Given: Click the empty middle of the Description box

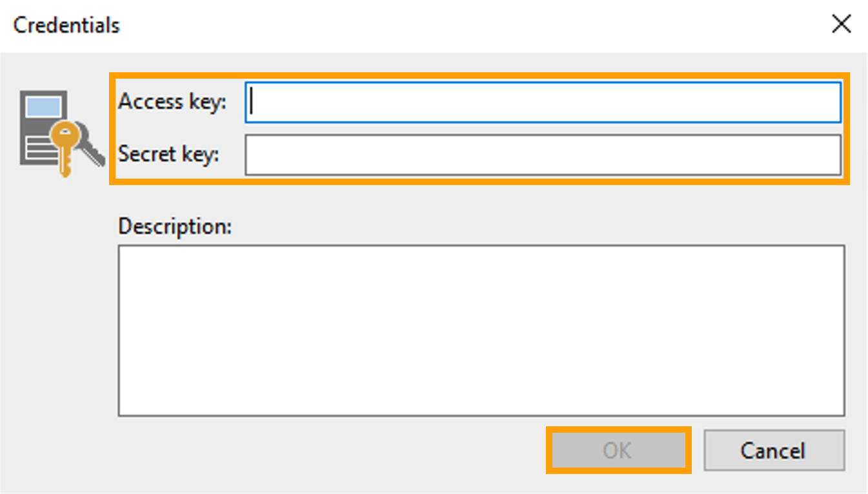Looking at the screenshot, I should 481,329.
